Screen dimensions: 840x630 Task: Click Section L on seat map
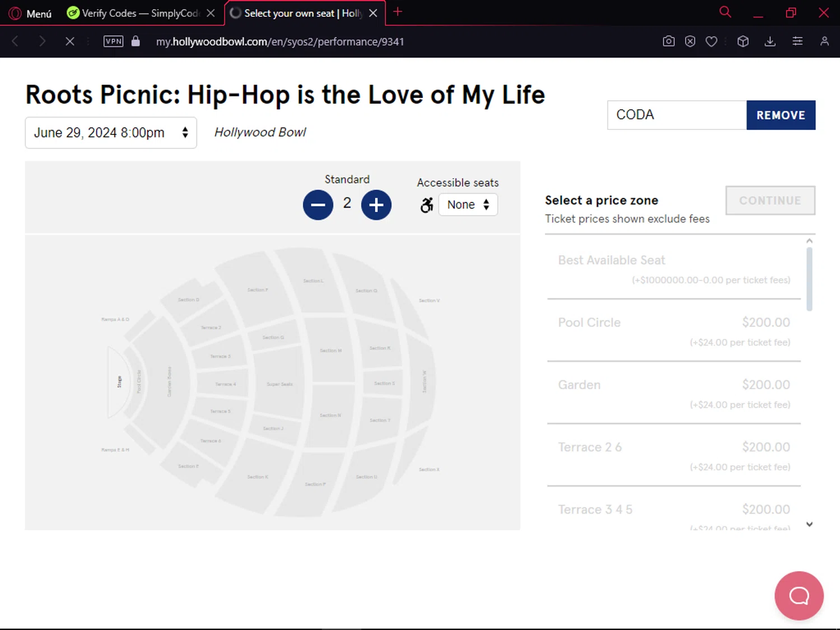pyautogui.click(x=313, y=281)
